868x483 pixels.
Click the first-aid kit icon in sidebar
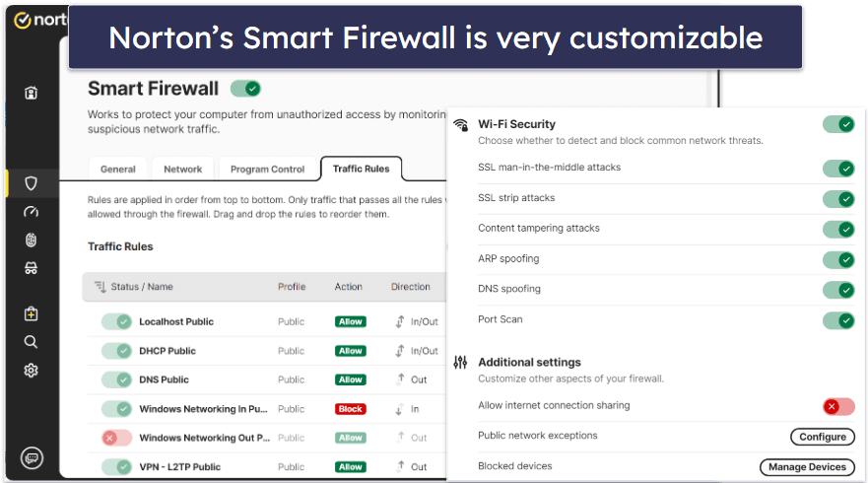pyautogui.click(x=31, y=313)
